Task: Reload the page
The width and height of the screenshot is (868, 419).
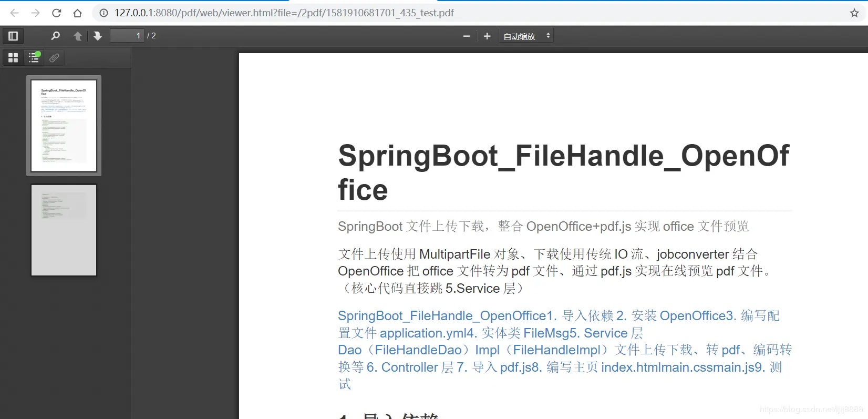Action: (x=57, y=13)
